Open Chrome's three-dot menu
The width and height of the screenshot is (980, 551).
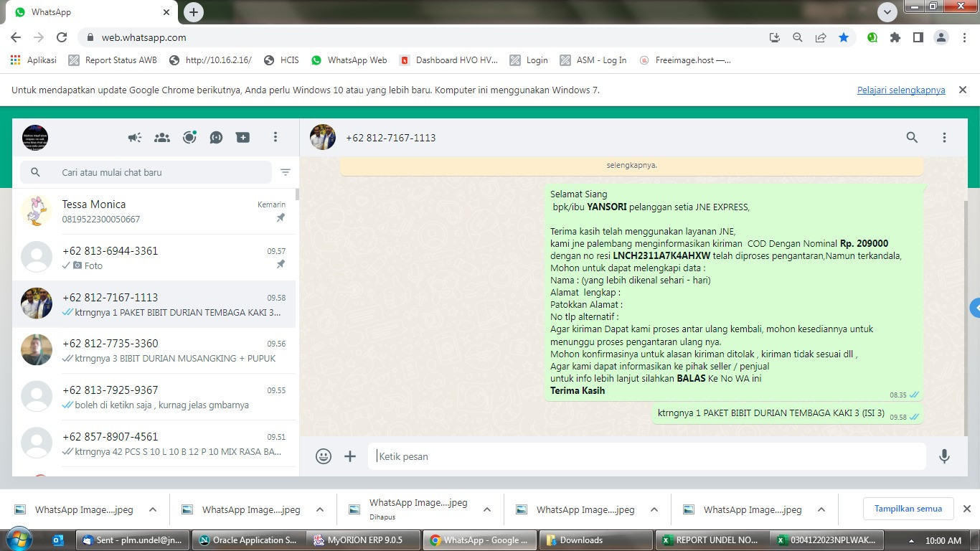pos(964,37)
